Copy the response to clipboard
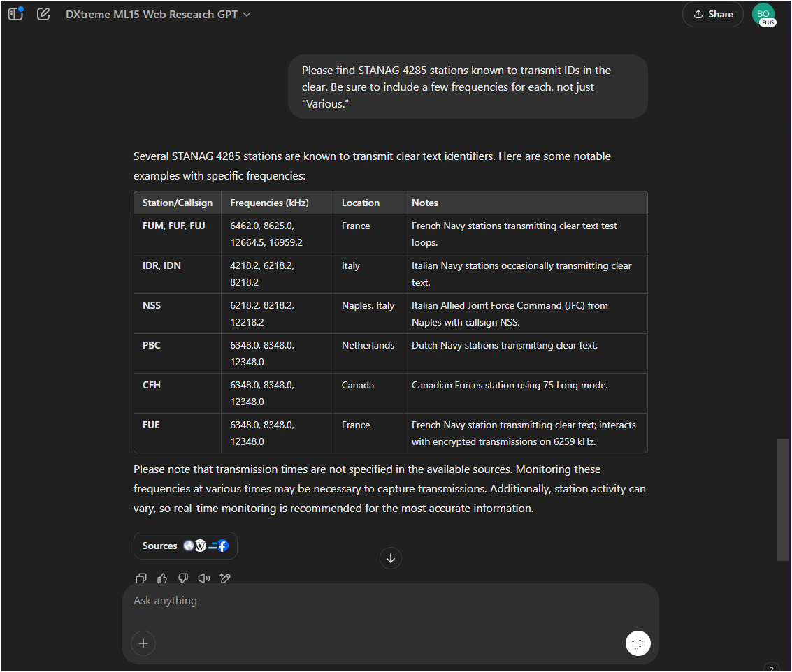 (141, 578)
